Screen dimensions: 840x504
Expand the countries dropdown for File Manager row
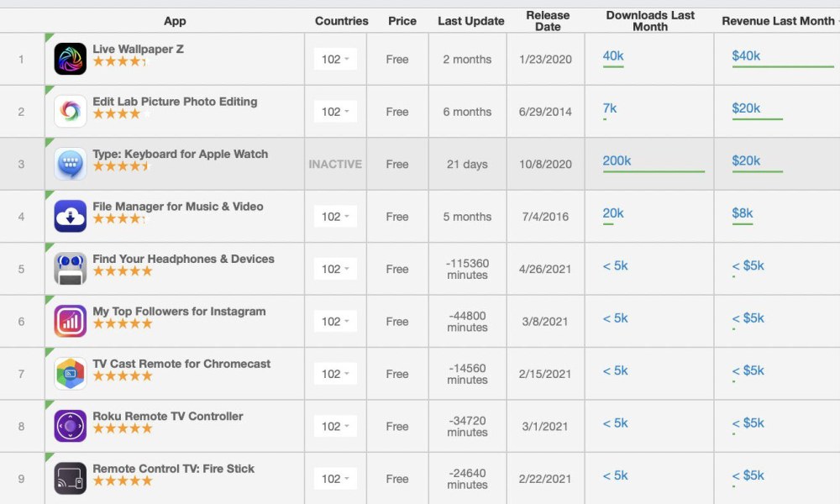tap(335, 217)
